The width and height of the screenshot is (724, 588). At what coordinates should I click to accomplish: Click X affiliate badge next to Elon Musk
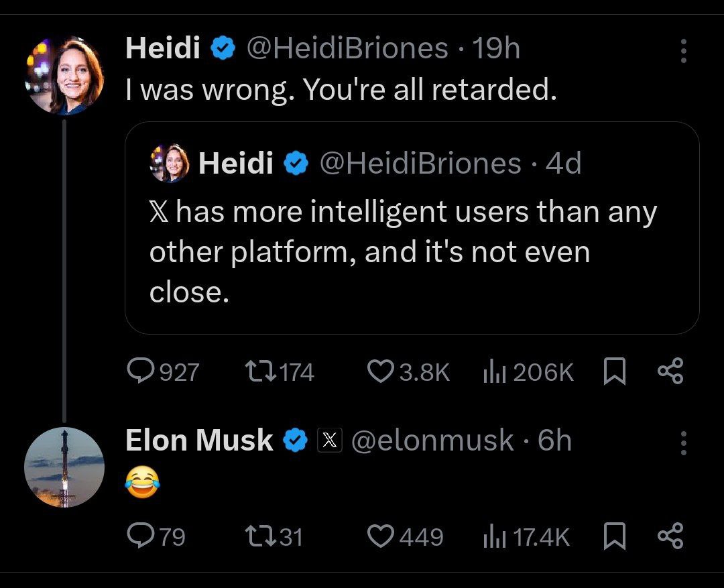329,440
